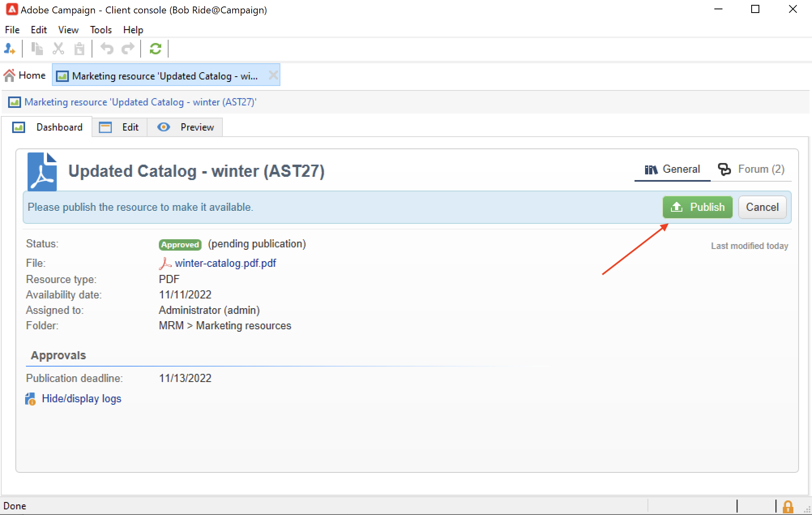Click the refresh toolbar icon
The width and height of the screenshot is (812, 515).
tap(155, 49)
